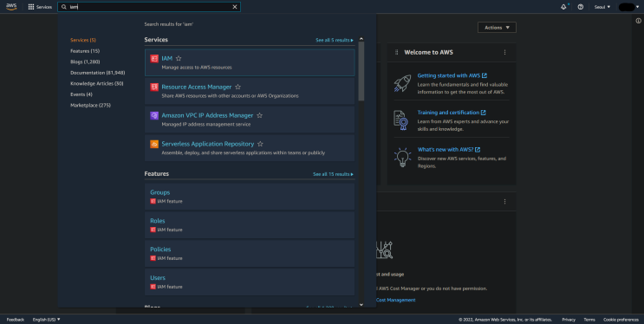Favorite Amazon VPC IP Address Manager star
The height and width of the screenshot is (324, 644).
click(259, 115)
